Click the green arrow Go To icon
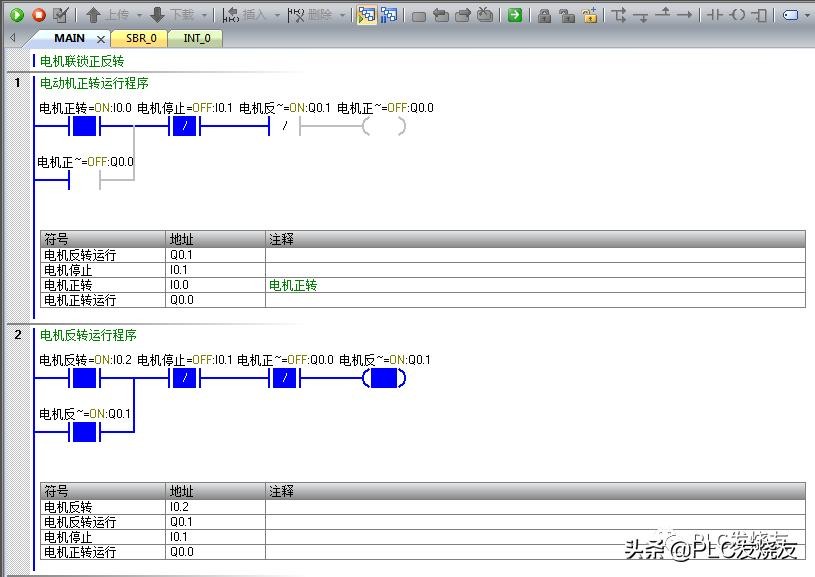The height and width of the screenshot is (577, 815). point(514,15)
